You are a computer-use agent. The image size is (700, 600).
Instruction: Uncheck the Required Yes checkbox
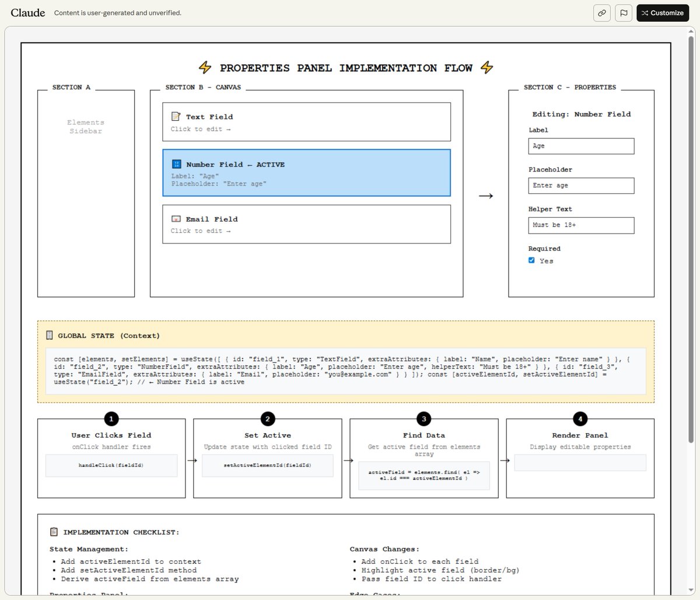[531, 260]
